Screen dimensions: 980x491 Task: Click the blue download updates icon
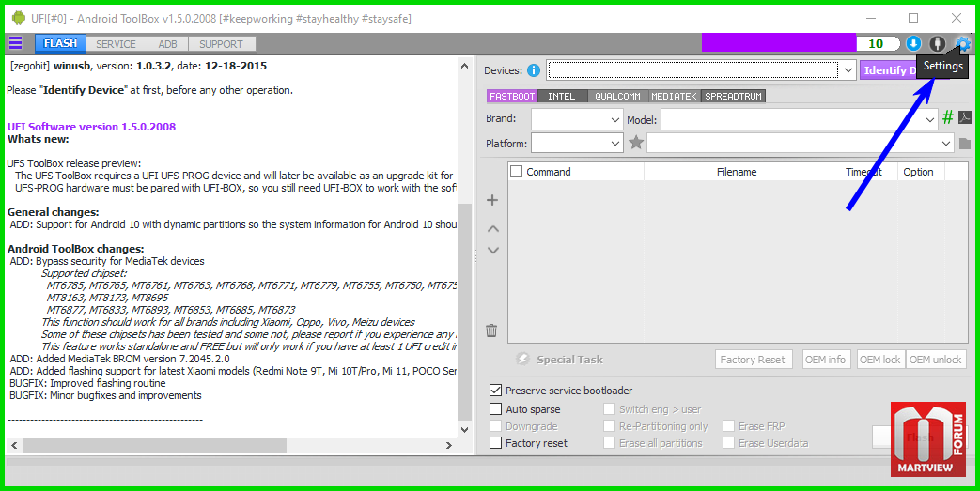click(x=913, y=44)
